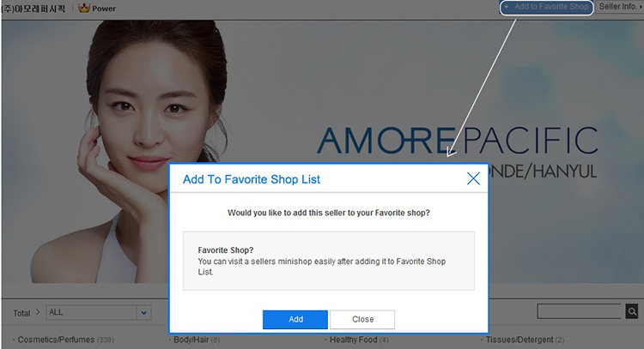The width and height of the screenshot is (644, 349).
Task: Focus the shop search input field
Action: click(x=580, y=311)
